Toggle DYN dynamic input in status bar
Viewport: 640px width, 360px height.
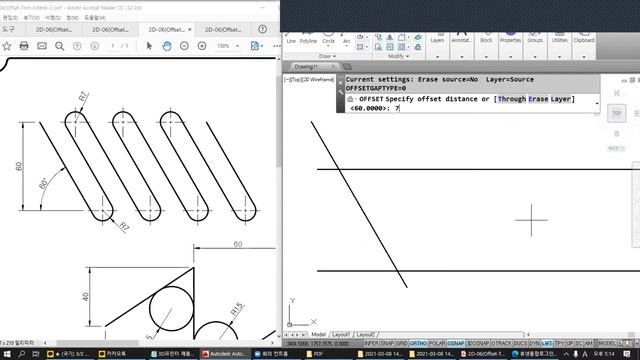534,343
